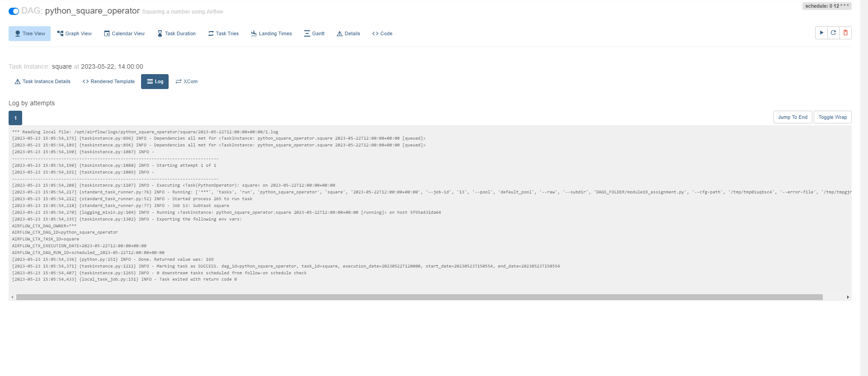Open Task Instance Details
This screenshot has height=376, width=868.
tap(42, 82)
